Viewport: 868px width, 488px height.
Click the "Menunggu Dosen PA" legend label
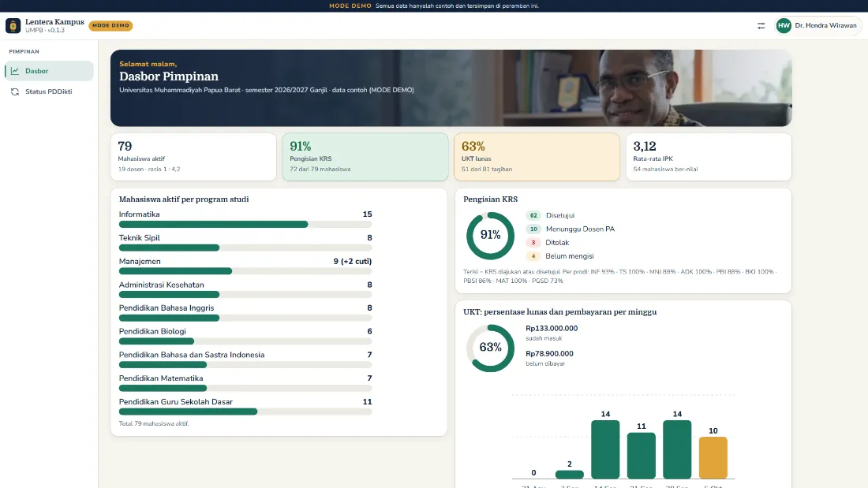pos(580,229)
